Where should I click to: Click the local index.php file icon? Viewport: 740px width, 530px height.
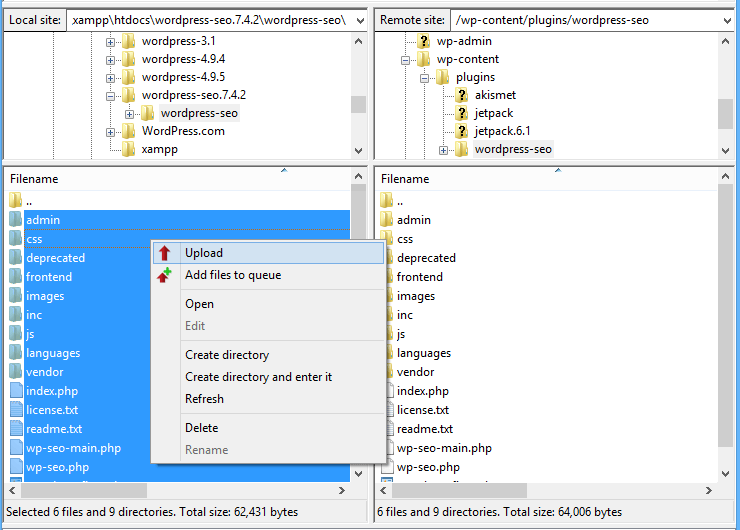(16, 391)
